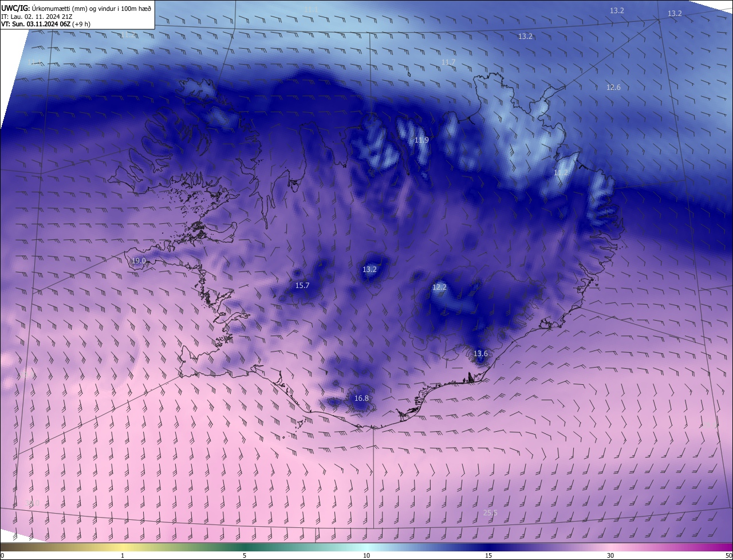
Task: Click the 'UWC/IG: Úrkomumætti (mm)' title line
Action: pos(76,9)
